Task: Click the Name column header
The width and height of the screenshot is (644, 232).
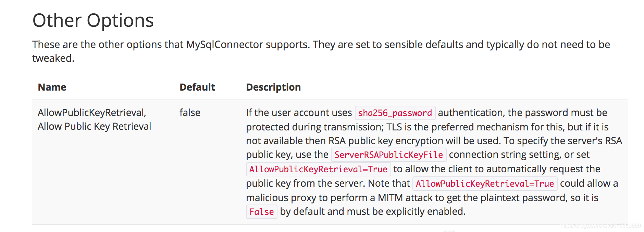Action: coord(52,87)
